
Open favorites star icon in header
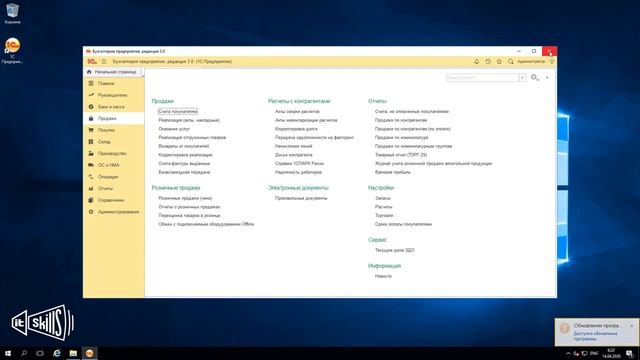499,62
